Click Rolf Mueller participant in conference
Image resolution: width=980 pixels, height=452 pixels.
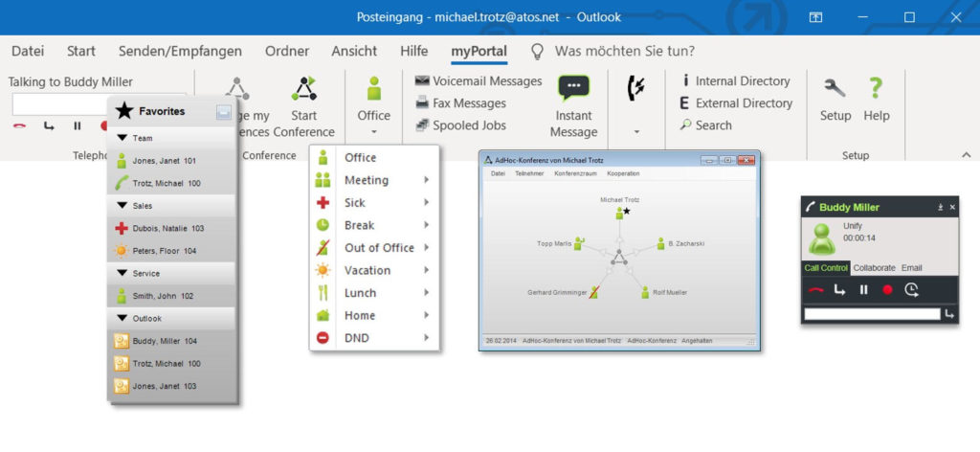[x=664, y=292]
